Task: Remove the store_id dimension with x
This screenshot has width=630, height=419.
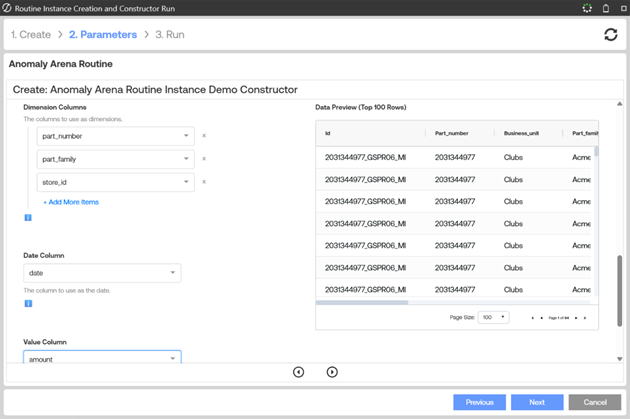Action: tap(204, 182)
